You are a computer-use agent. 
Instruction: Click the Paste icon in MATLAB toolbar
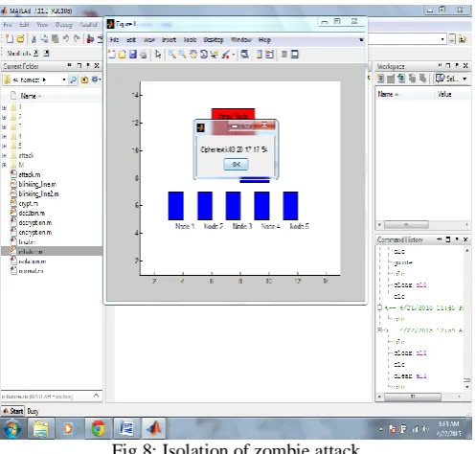point(55,38)
